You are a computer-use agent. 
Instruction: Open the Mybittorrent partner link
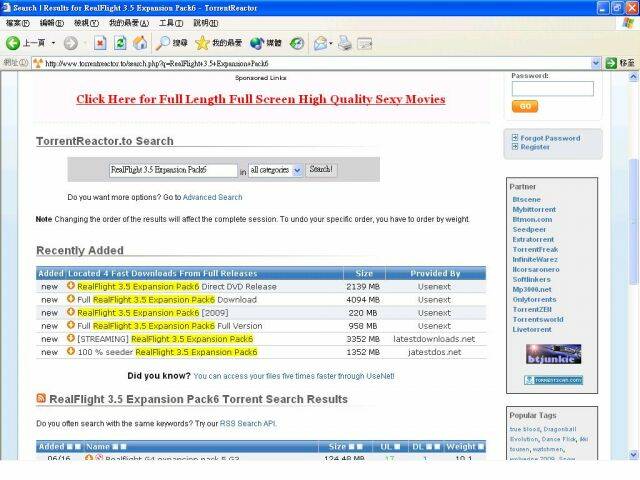click(534, 209)
